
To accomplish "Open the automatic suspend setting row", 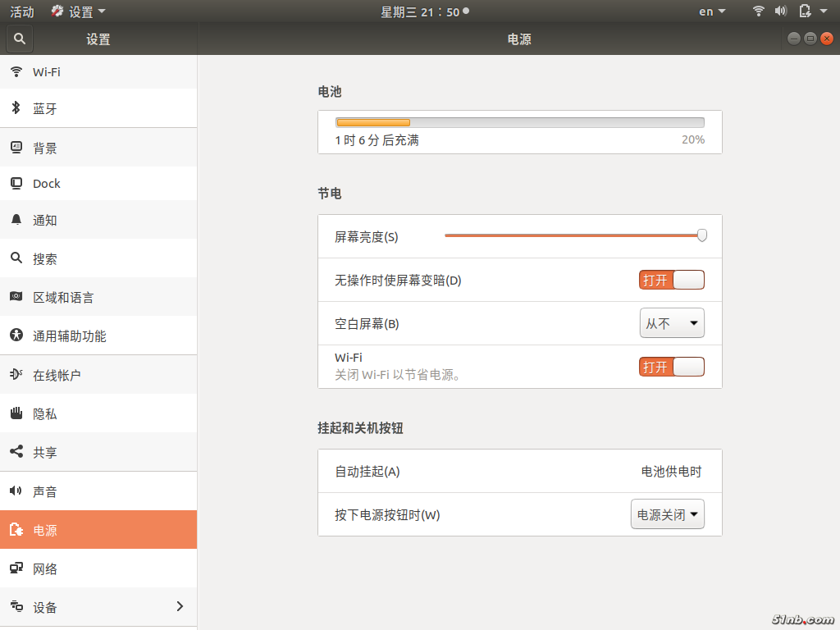I will pyautogui.click(x=519, y=472).
